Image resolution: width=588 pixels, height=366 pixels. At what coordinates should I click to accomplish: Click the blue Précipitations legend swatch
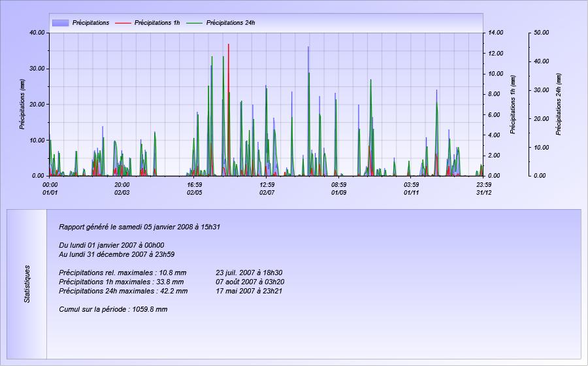tap(60, 23)
